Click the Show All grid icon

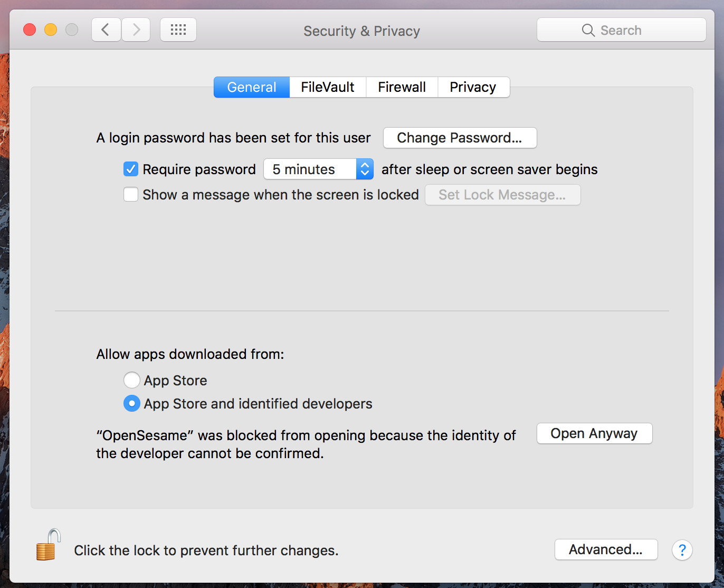[178, 30]
